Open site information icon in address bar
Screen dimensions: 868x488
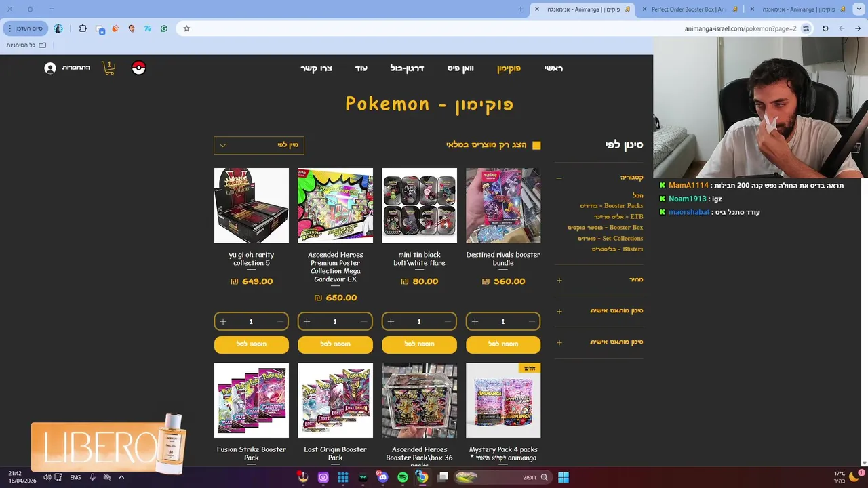point(806,28)
